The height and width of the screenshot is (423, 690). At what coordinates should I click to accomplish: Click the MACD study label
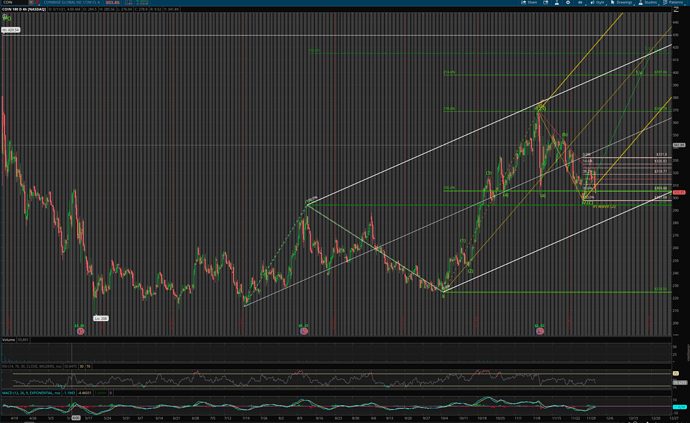pos(31,393)
